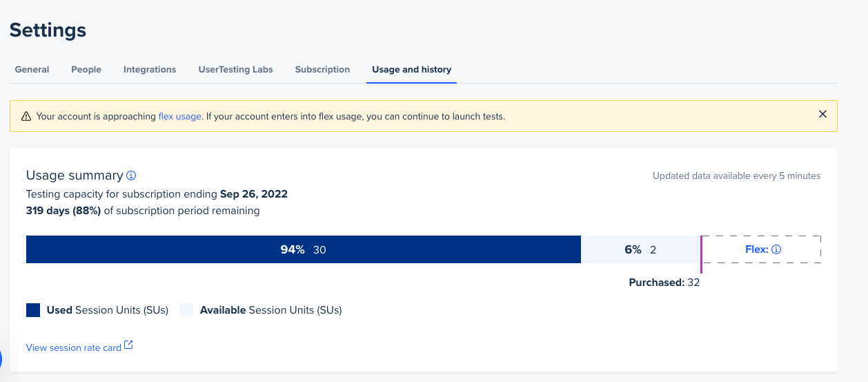Click the light 6% available bar segment
Image resolution: width=868 pixels, height=382 pixels.
pos(640,249)
